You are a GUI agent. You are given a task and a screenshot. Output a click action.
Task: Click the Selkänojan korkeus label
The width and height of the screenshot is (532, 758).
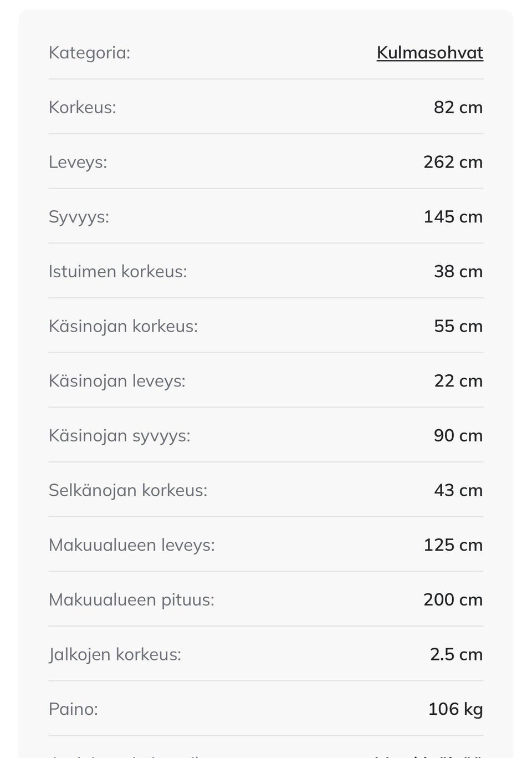coord(128,491)
